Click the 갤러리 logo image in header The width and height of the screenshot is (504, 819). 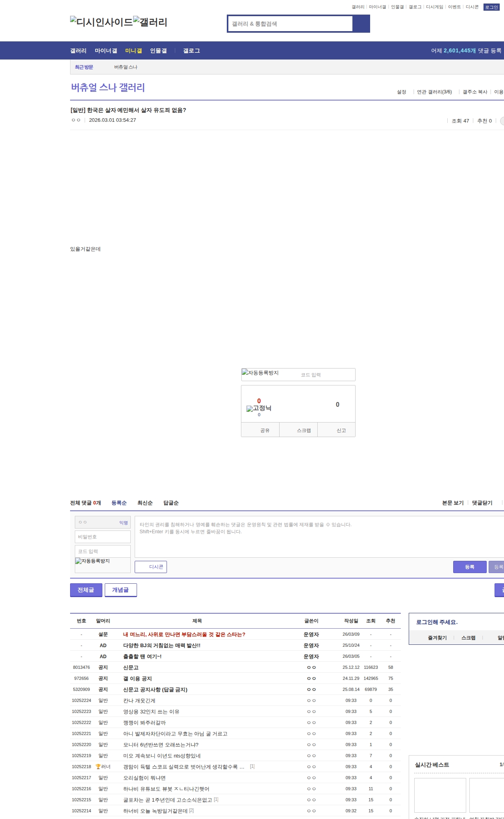(x=150, y=22)
